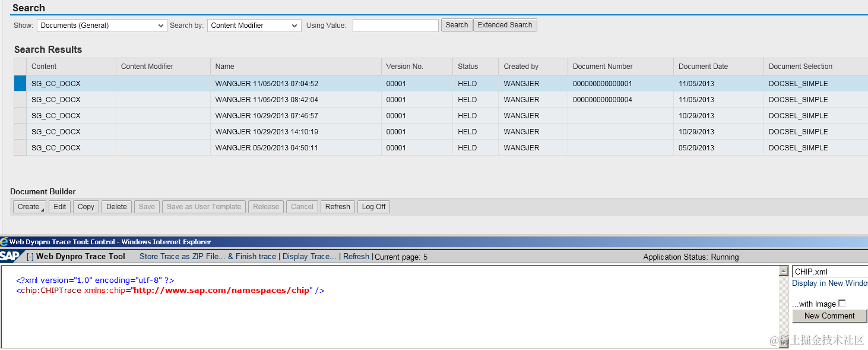Click the Content column header
Image resolution: width=868 pixels, height=350 pixels.
tap(71, 67)
